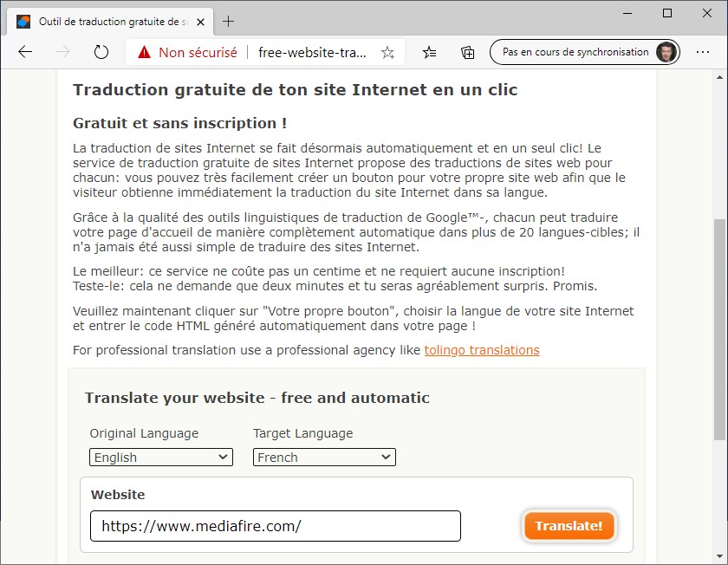Open the Target Language dropdown

[324, 457]
